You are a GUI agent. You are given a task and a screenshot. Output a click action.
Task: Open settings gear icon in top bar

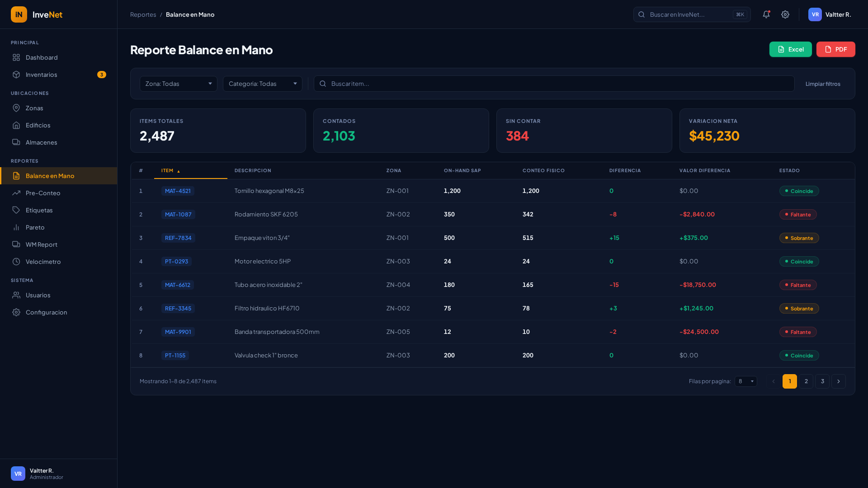(785, 14)
